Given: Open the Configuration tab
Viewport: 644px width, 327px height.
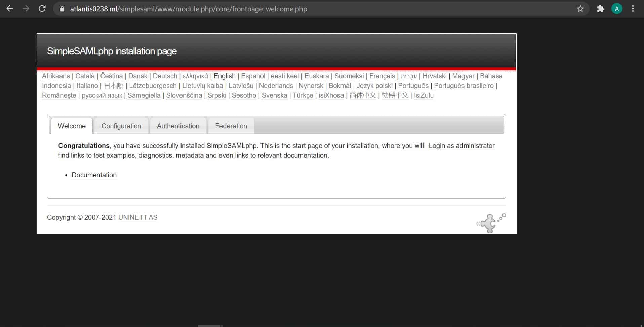Looking at the screenshot, I should pyautogui.click(x=121, y=126).
